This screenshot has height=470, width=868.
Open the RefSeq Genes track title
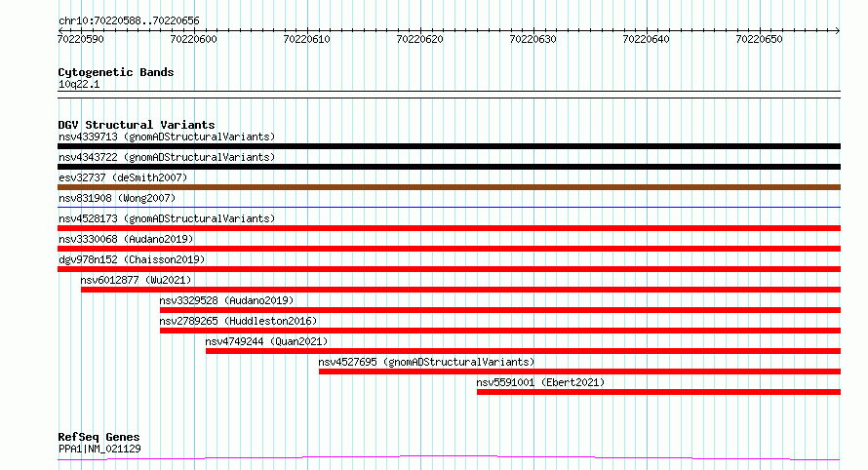pyautogui.click(x=99, y=437)
